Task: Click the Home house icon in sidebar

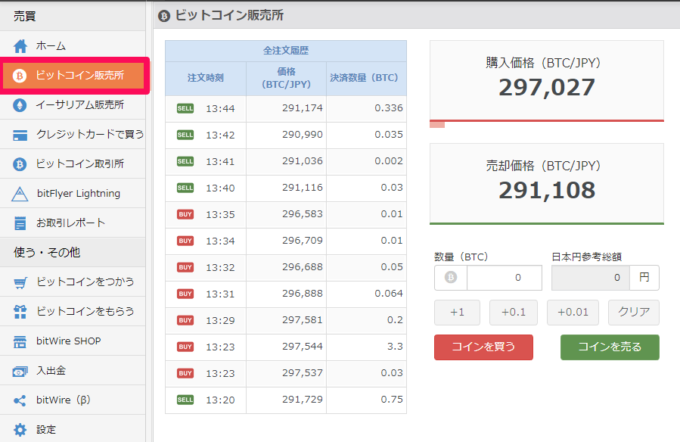Action: click(x=20, y=46)
